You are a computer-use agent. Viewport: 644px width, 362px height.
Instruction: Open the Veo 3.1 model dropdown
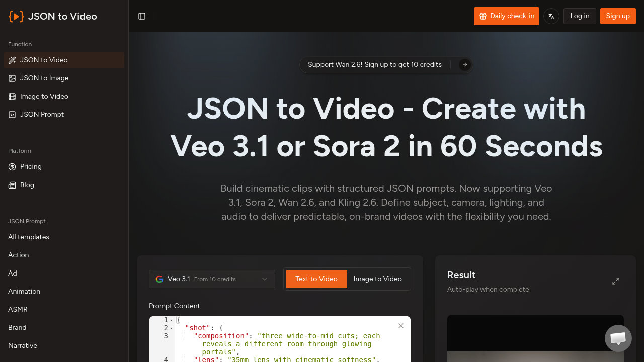212,279
